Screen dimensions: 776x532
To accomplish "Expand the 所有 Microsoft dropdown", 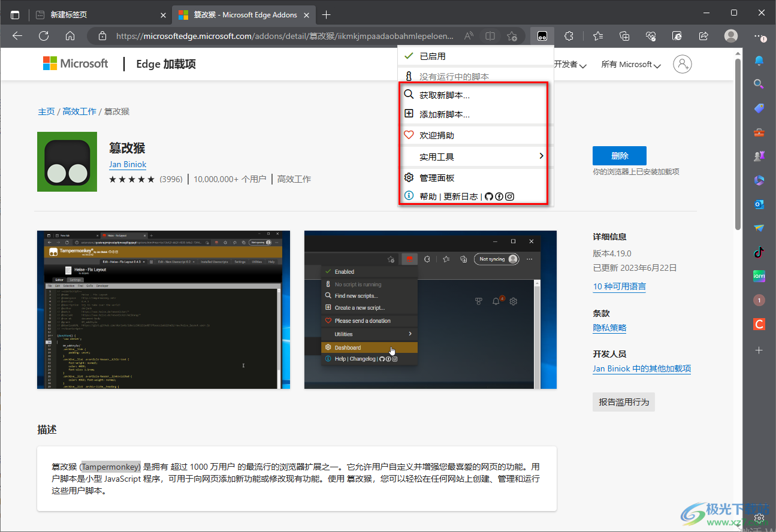I will pyautogui.click(x=631, y=64).
